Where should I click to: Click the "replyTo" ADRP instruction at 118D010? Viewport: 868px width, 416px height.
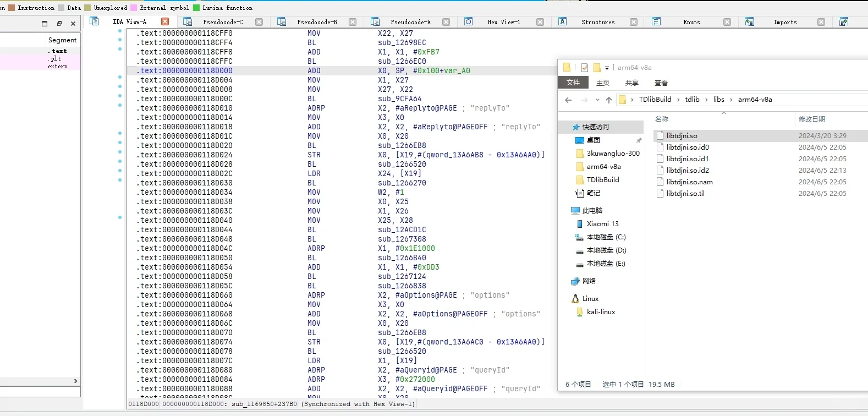pos(316,108)
